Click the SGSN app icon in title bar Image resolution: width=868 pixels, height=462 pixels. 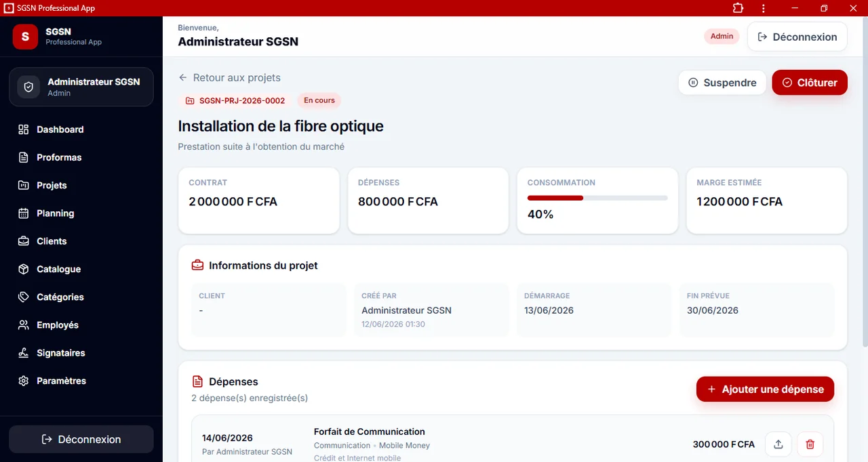click(9, 8)
